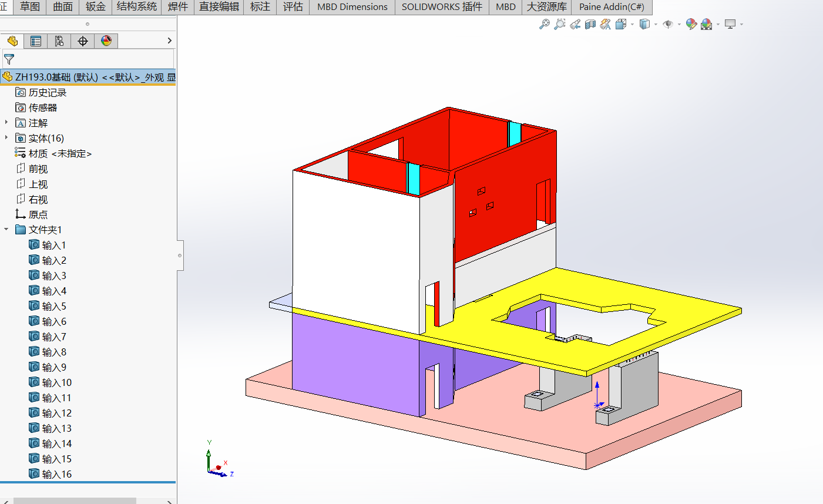Click the Zoom to Fit magnifier icon
This screenshot has width=823, height=504.
(545, 24)
